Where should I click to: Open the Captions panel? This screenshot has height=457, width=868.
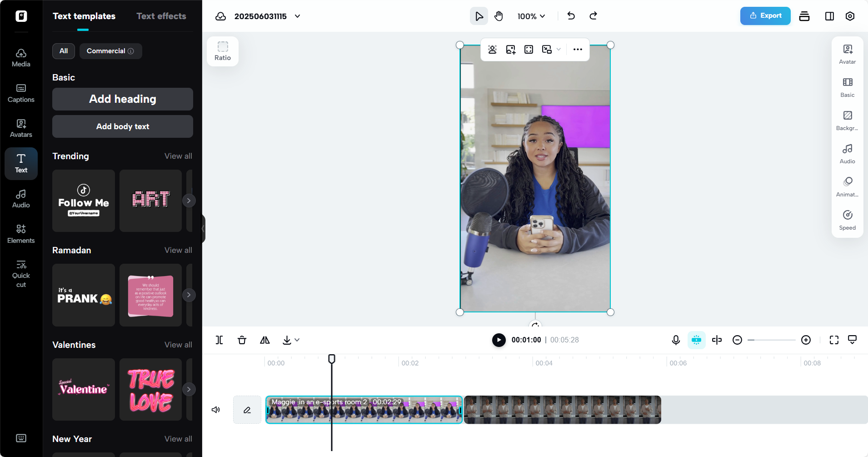tap(21, 94)
